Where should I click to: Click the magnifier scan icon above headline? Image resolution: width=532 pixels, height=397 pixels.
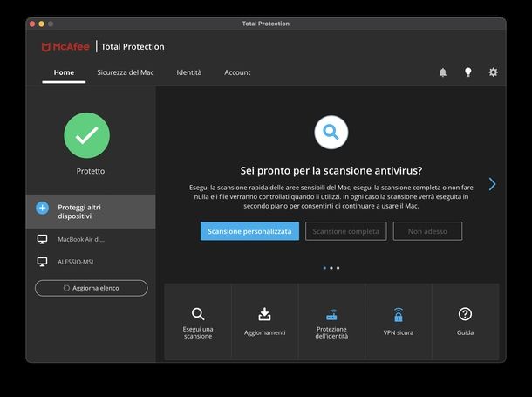pyautogui.click(x=331, y=132)
